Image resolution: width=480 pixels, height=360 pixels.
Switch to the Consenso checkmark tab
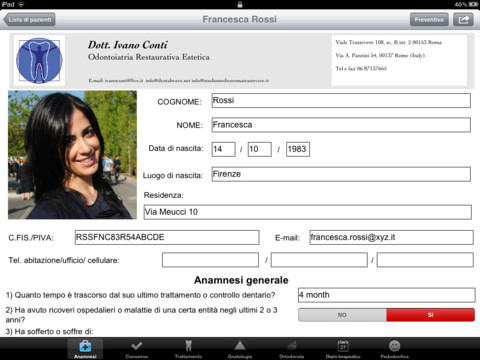pos(137,349)
